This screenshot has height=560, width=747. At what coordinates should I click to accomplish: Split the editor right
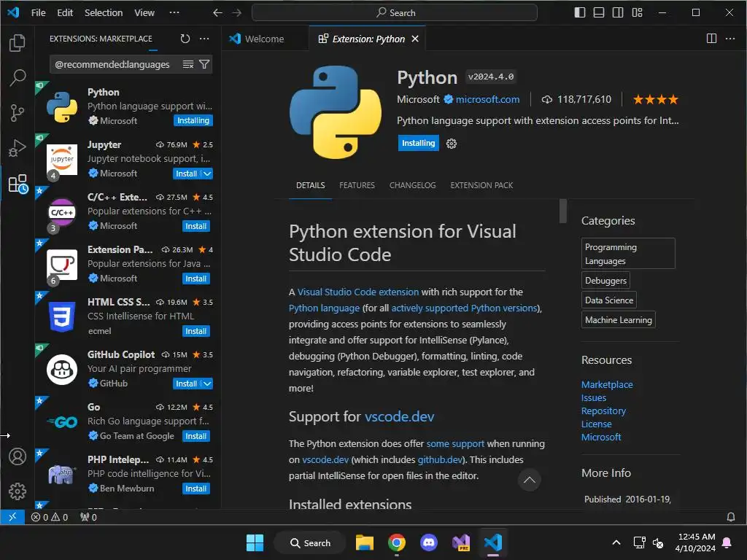pyautogui.click(x=711, y=39)
